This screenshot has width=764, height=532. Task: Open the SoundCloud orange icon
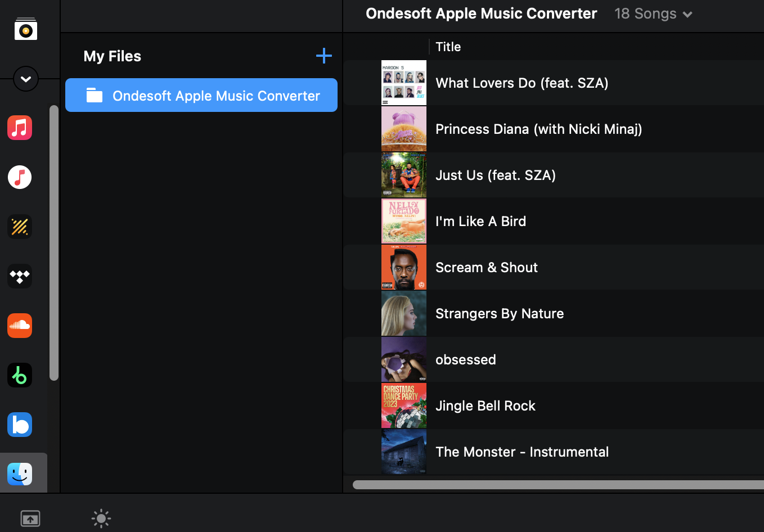[x=20, y=326]
